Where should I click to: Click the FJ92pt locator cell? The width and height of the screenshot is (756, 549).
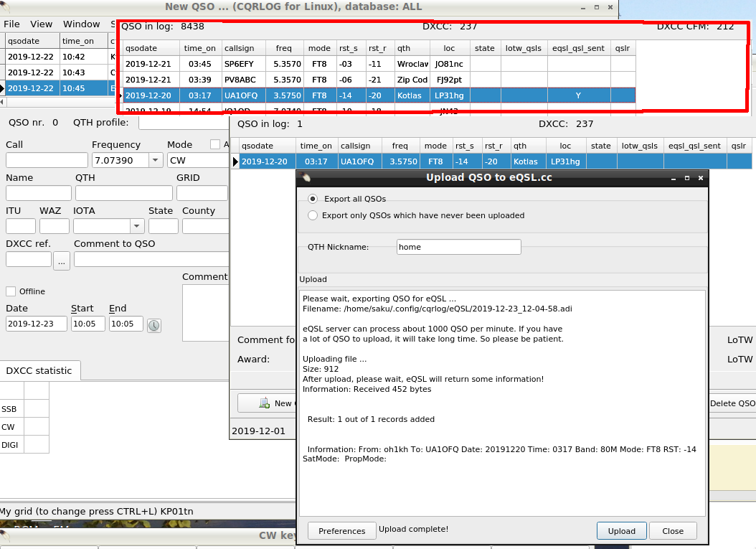pos(449,80)
